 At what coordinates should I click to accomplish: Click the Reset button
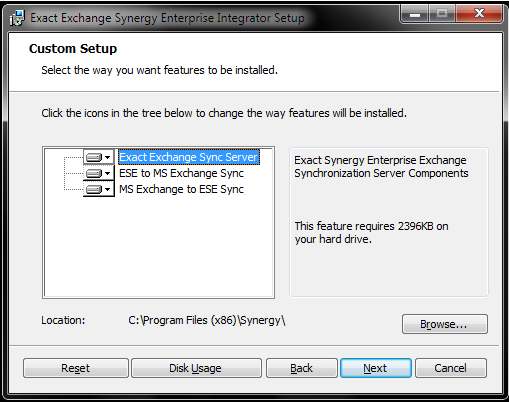pyautogui.click(x=76, y=368)
